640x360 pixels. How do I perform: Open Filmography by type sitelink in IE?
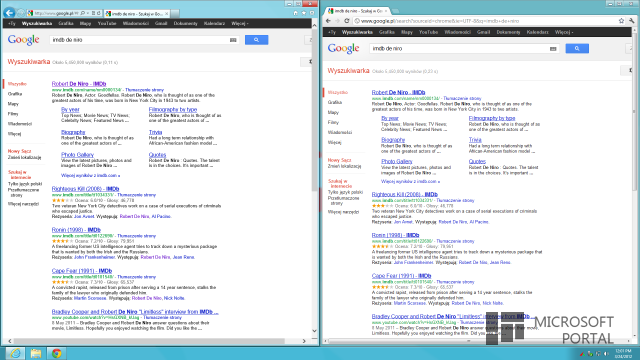tap(173, 109)
